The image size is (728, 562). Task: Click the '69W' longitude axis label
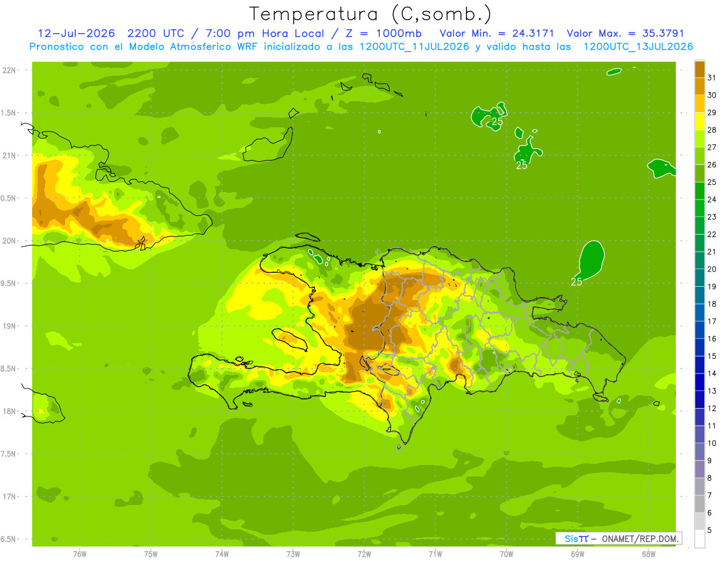(x=578, y=554)
